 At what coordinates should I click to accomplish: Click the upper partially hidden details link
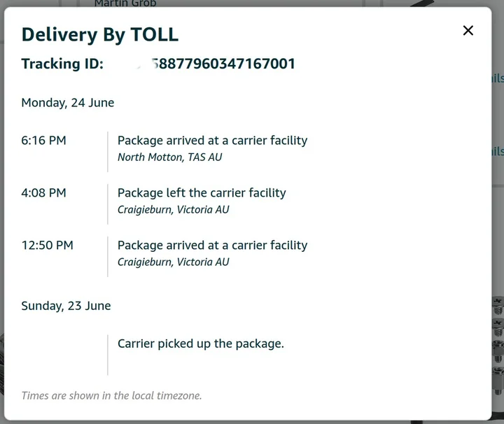click(x=497, y=78)
